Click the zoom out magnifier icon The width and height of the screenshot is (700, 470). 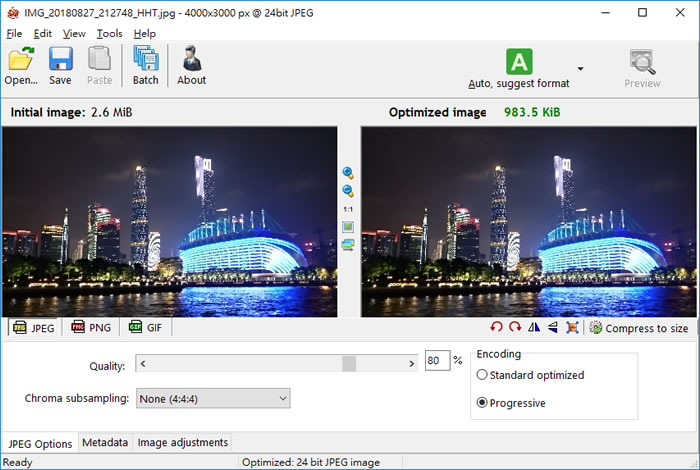pos(348,191)
